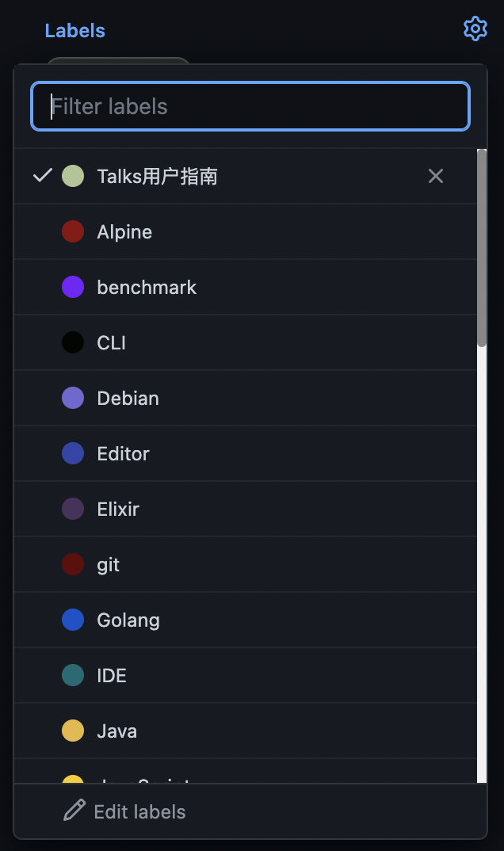This screenshot has width=504, height=851.
Task: Click the black color dot beside CLI
Action: tap(73, 342)
